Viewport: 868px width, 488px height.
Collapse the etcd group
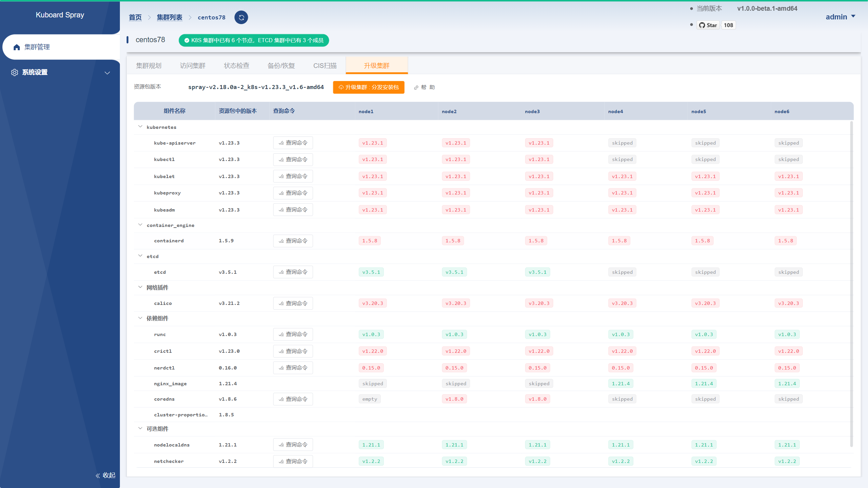(x=140, y=256)
